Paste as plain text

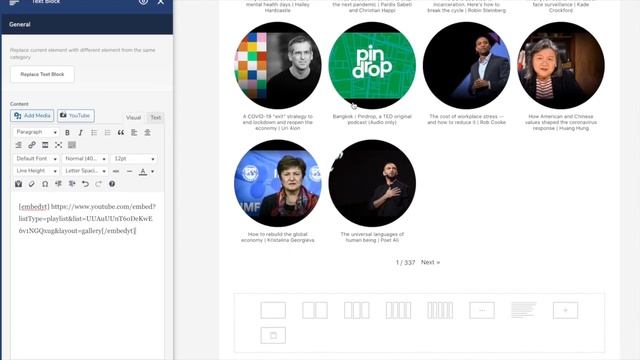click(x=18, y=184)
